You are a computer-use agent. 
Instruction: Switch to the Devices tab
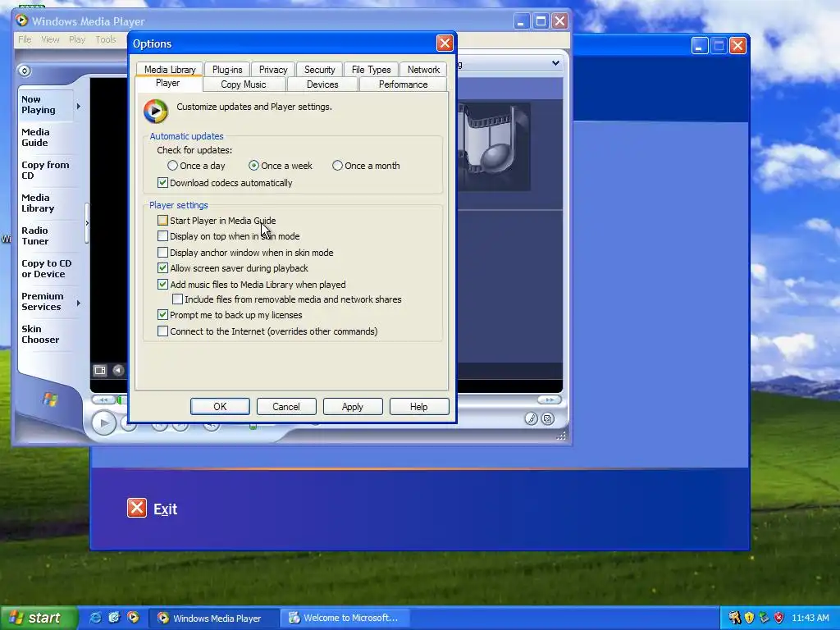tap(322, 84)
